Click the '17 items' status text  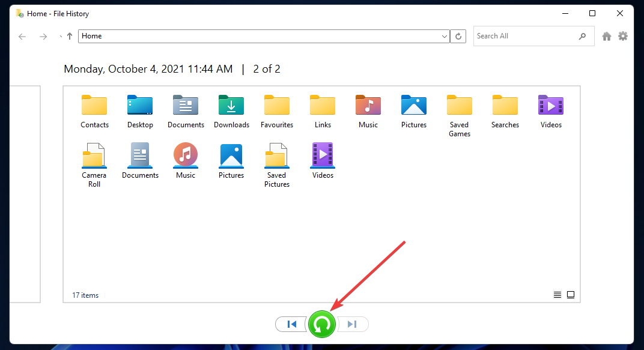pyautogui.click(x=85, y=295)
